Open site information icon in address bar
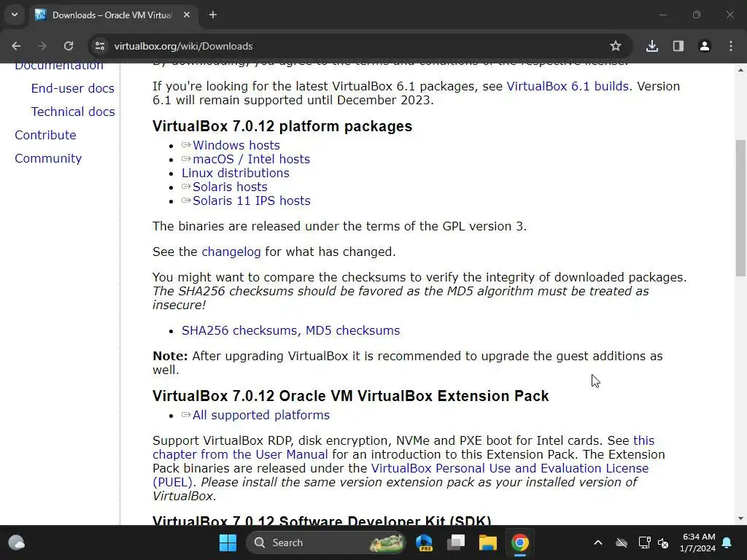The width and height of the screenshot is (747, 560). pos(99,46)
